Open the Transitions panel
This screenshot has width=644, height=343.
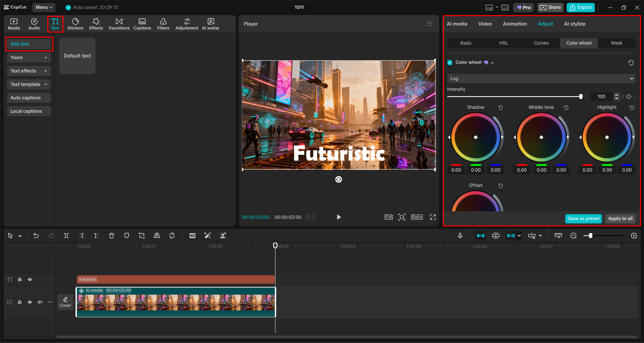coord(119,24)
